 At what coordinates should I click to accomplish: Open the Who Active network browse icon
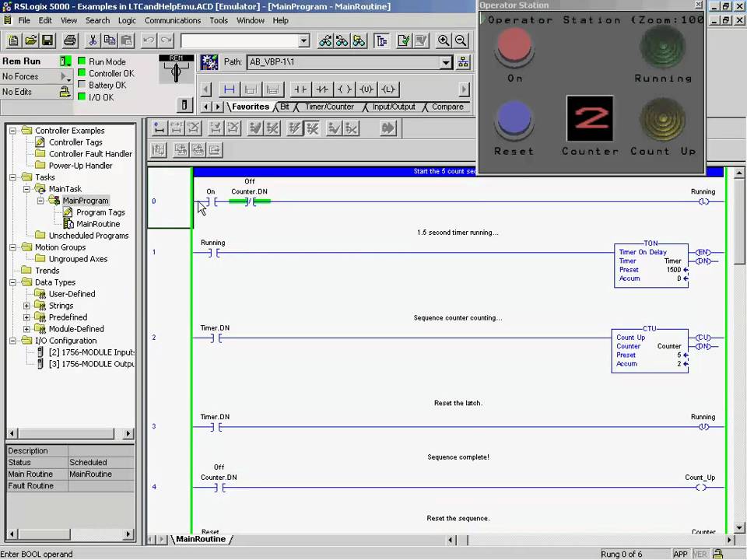pos(463,62)
